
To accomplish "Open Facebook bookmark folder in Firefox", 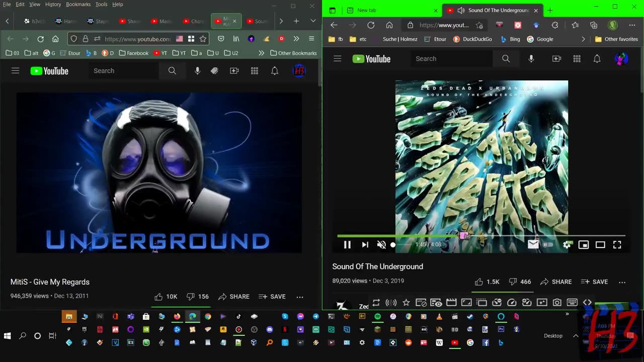I will coord(133,53).
